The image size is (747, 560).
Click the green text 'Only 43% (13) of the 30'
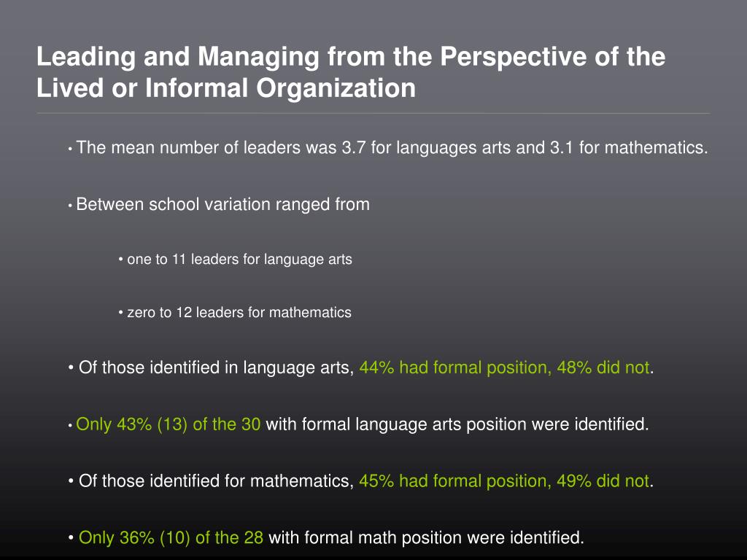[169, 424]
